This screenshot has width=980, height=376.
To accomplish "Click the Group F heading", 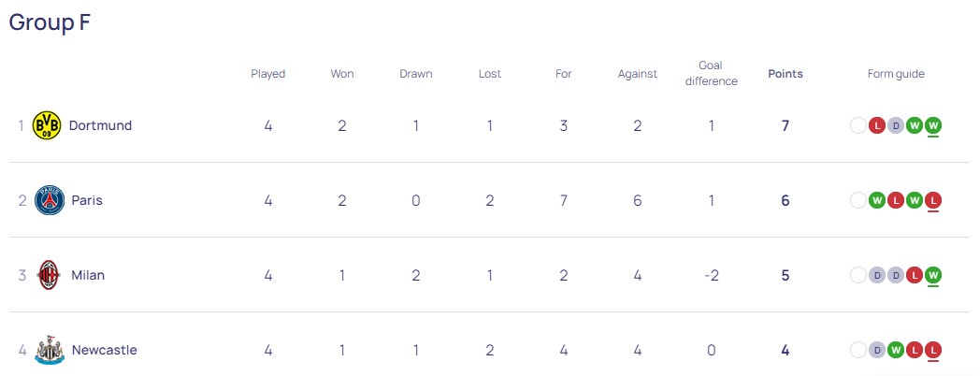I will (x=50, y=23).
